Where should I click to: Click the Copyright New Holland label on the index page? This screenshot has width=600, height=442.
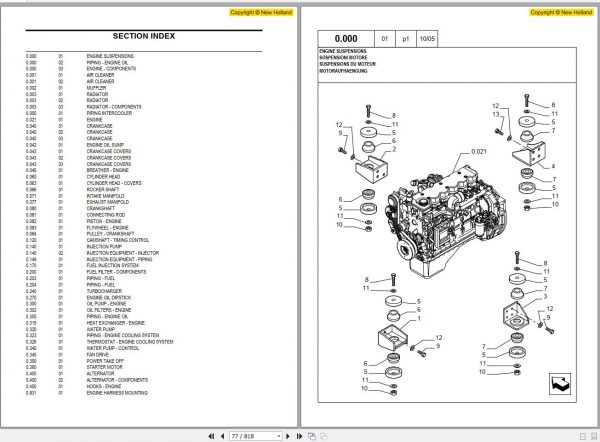point(261,12)
